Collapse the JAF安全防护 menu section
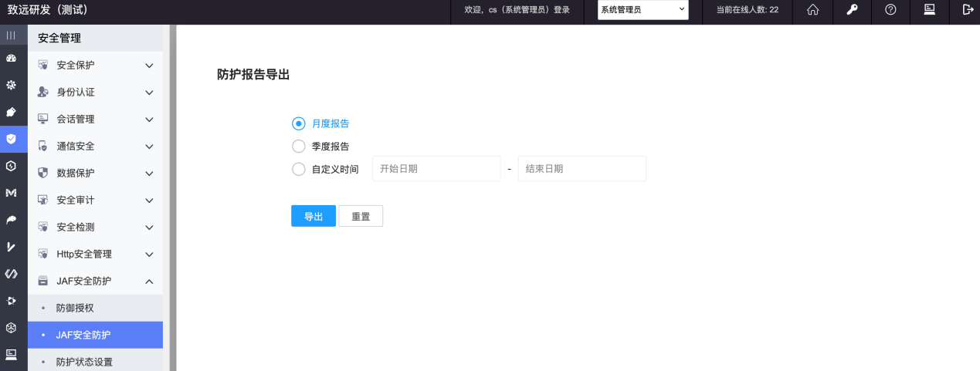 click(95, 281)
